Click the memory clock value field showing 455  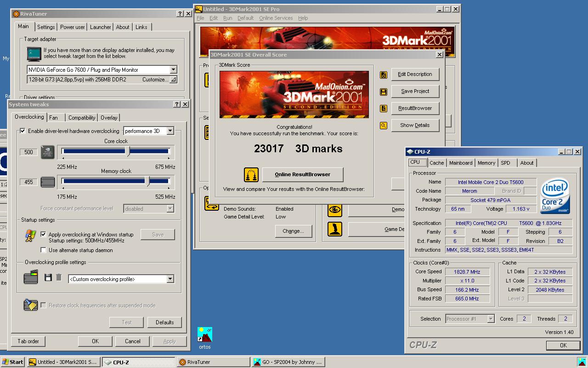28,182
